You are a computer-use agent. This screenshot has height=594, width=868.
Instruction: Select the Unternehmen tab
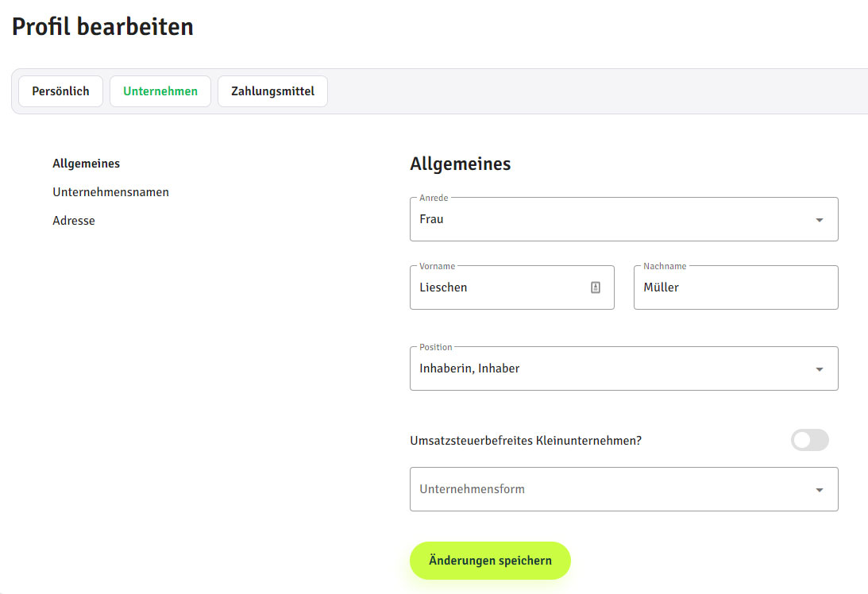click(160, 91)
